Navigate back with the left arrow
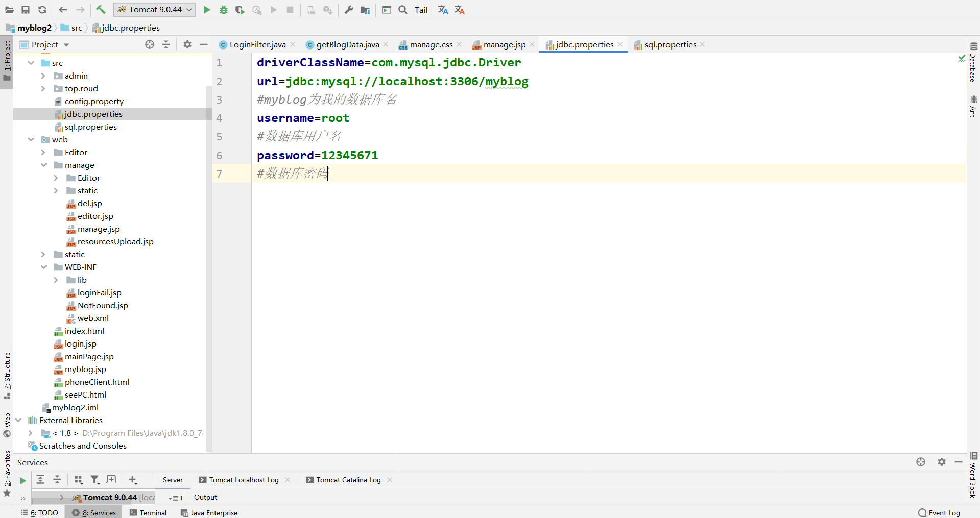This screenshot has width=980, height=518. point(63,10)
